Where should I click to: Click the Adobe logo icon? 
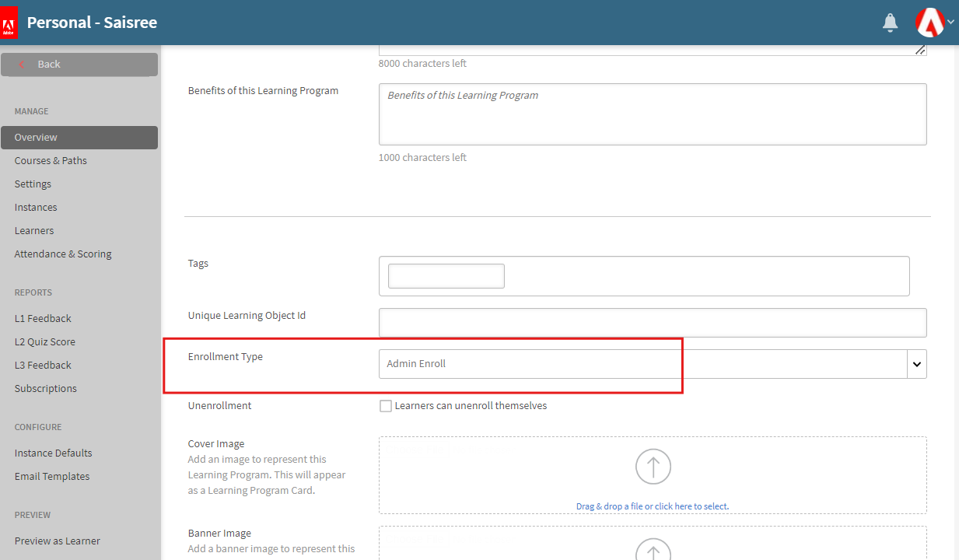[9, 23]
